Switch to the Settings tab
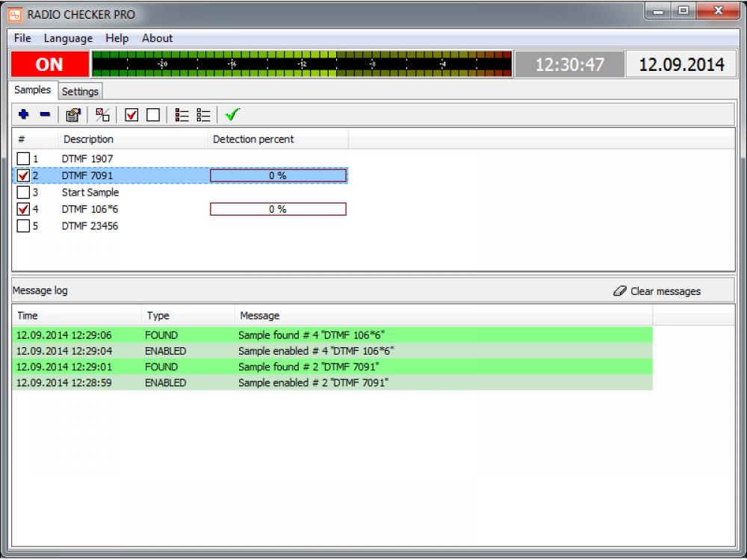This screenshot has width=747, height=560. pos(80,91)
